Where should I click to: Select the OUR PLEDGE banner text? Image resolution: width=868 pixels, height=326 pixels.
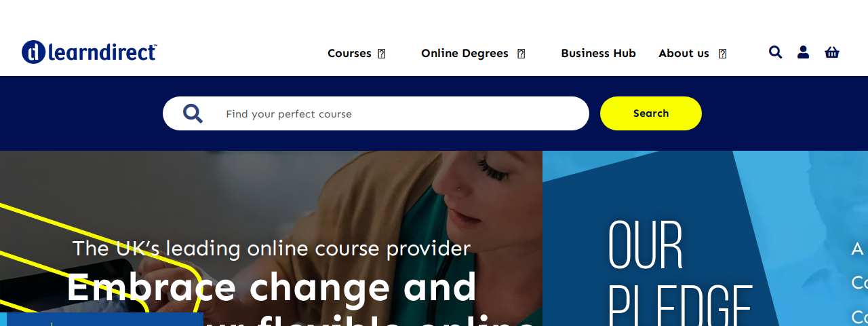pyautogui.click(x=680, y=273)
